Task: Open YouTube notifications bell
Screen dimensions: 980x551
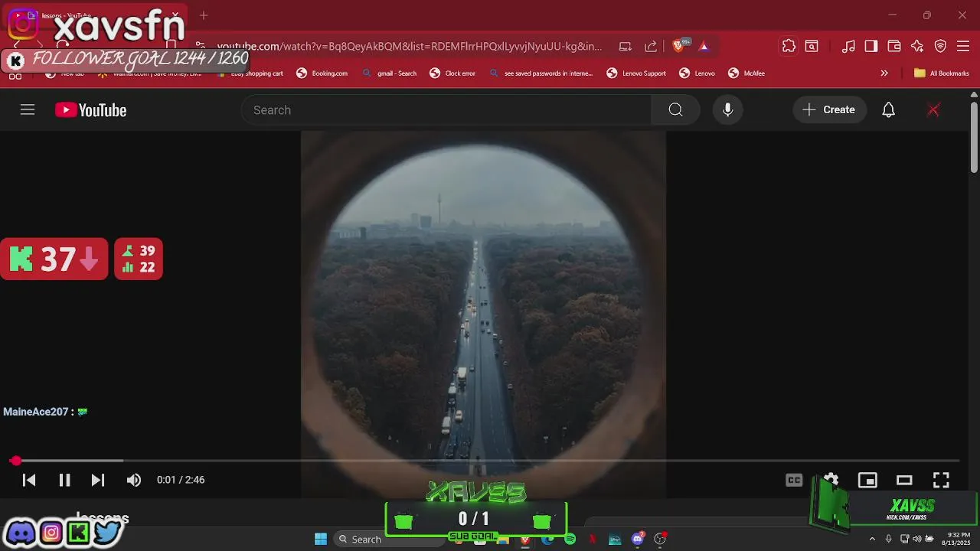Action: coord(888,109)
